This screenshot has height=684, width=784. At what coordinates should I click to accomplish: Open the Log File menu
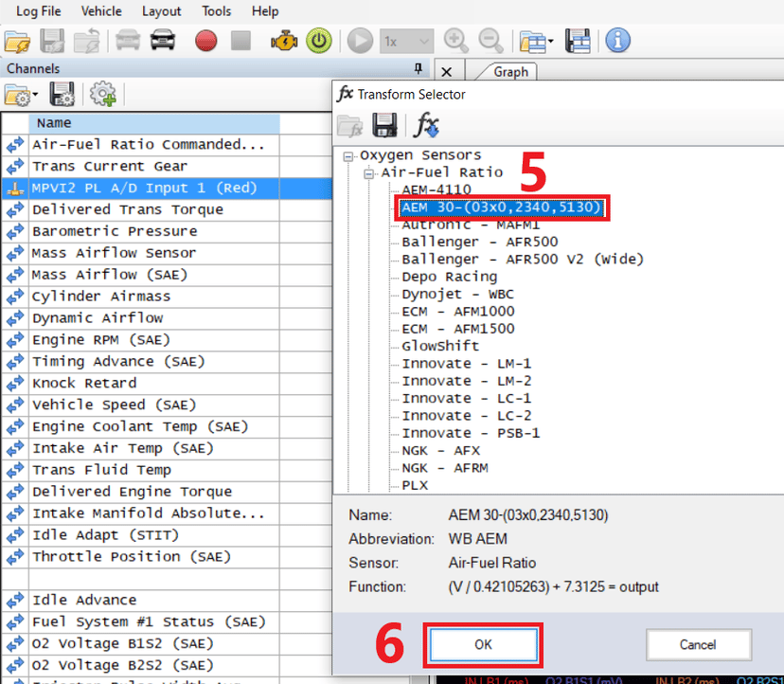[39, 11]
